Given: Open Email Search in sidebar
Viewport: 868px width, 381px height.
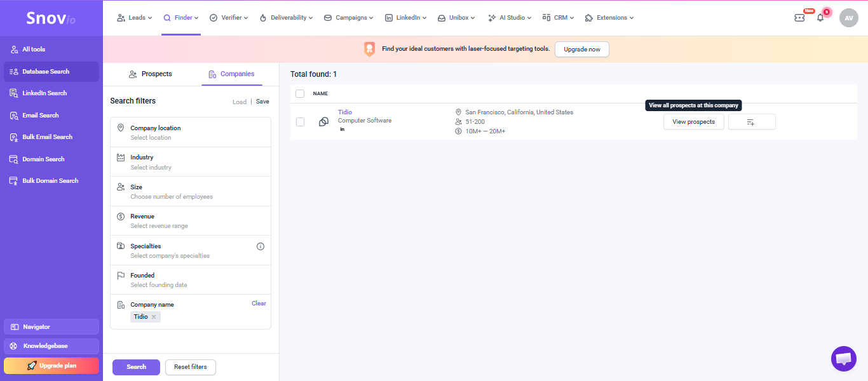Looking at the screenshot, I should point(51,116).
